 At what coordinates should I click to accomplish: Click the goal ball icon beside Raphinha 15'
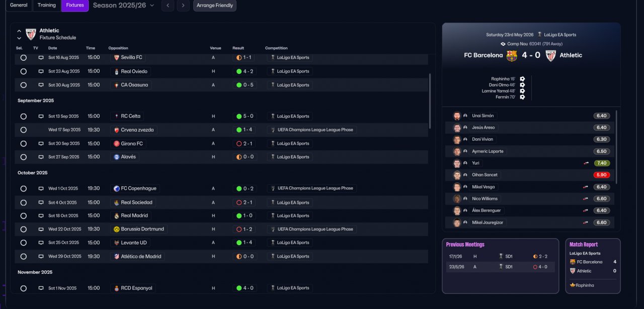(x=522, y=79)
